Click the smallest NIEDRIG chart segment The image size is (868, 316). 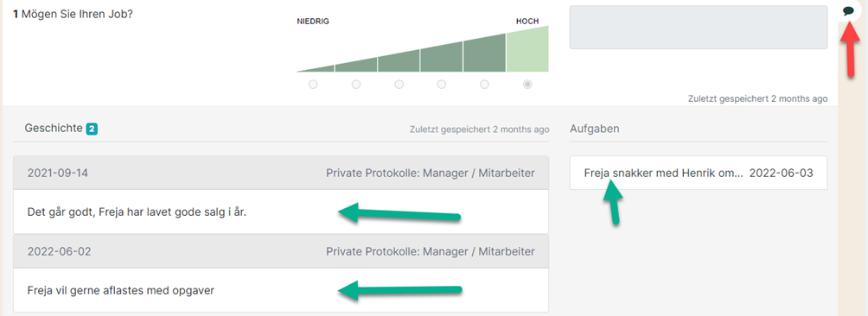(318, 69)
